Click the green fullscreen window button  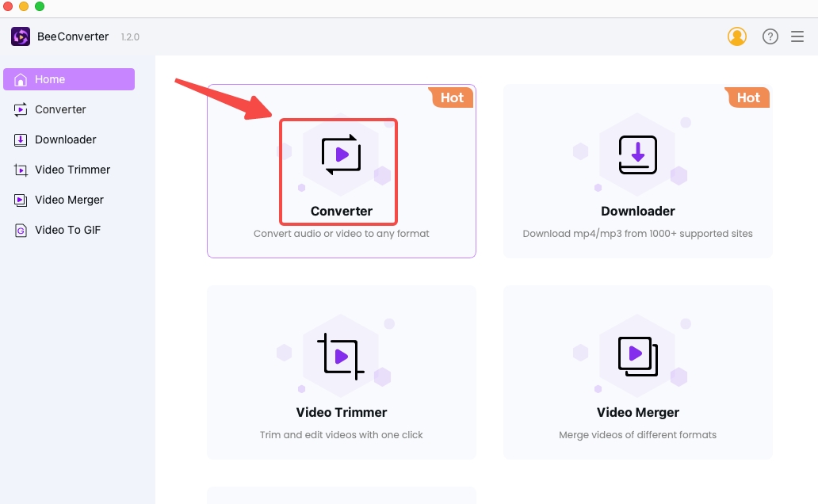coord(40,6)
